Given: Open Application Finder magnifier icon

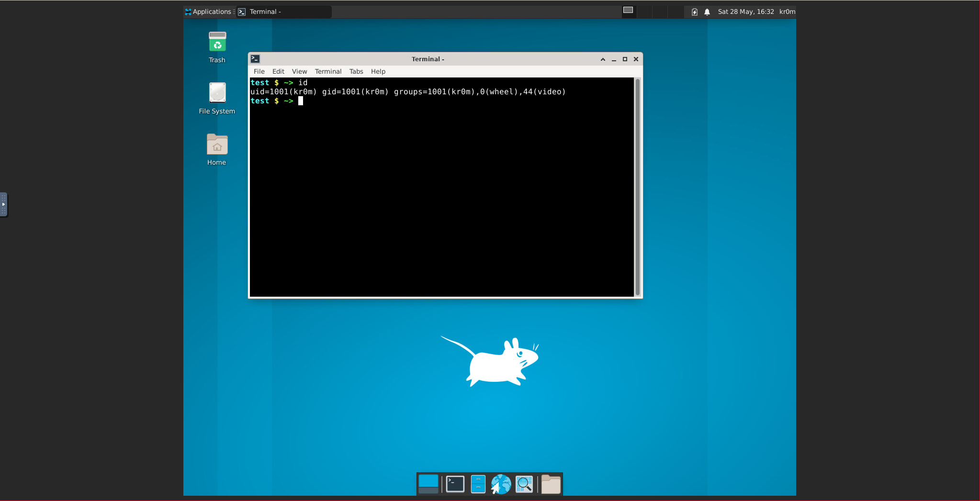Looking at the screenshot, I should (x=524, y=484).
